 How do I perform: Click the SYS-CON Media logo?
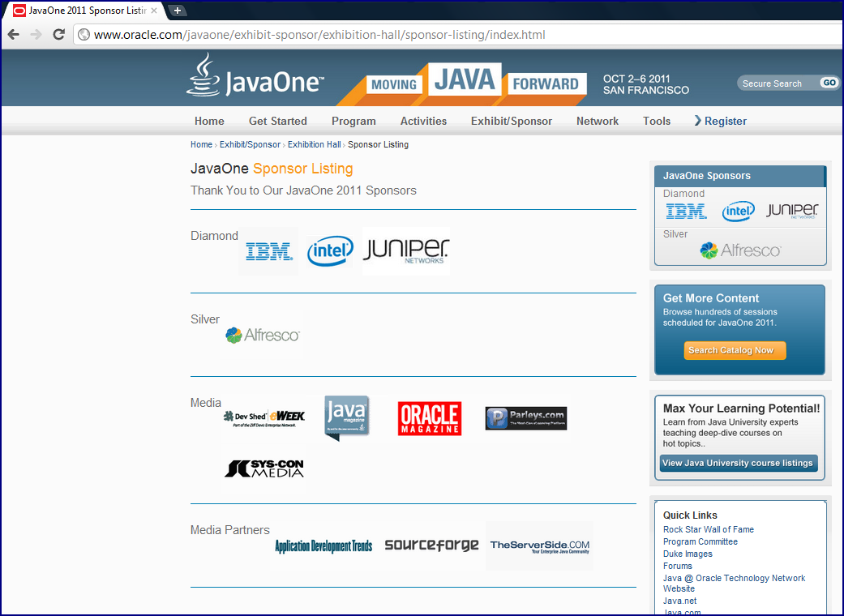click(x=263, y=468)
